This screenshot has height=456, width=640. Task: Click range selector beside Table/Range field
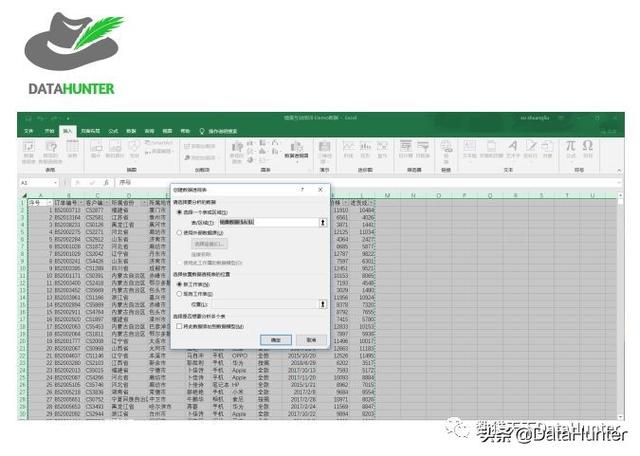(x=322, y=222)
